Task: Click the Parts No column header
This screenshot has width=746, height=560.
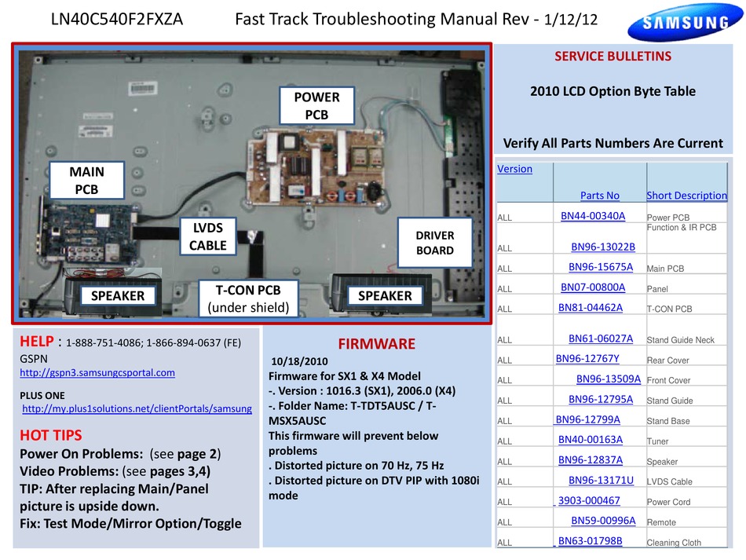Action: click(x=599, y=196)
